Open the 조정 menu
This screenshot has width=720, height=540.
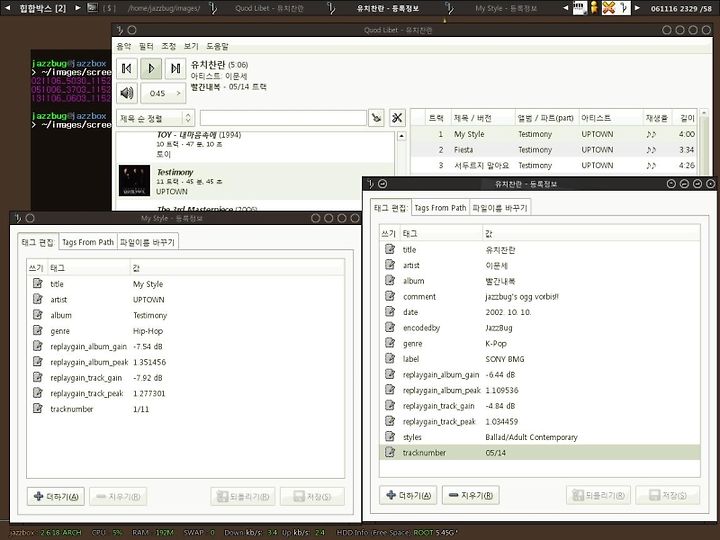click(x=169, y=46)
